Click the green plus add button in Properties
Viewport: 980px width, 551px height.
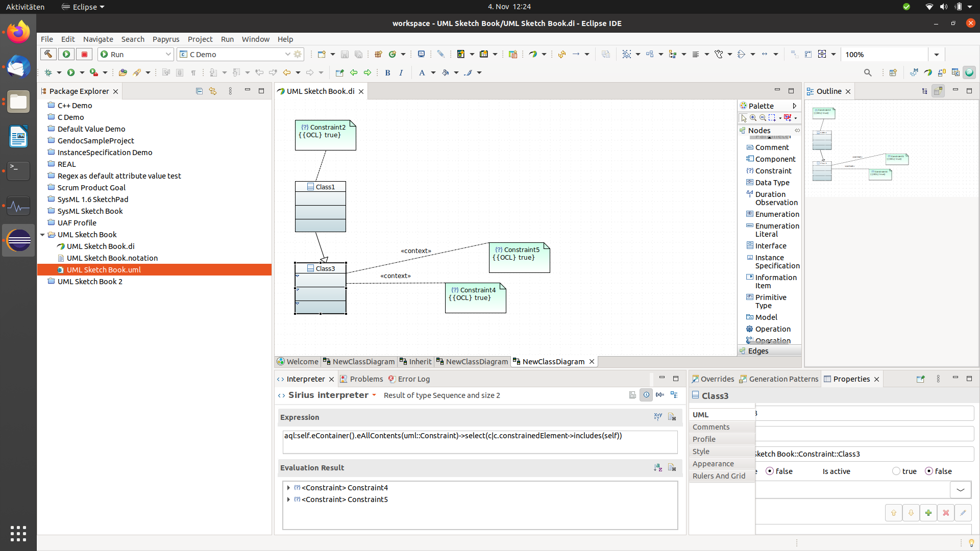click(928, 513)
